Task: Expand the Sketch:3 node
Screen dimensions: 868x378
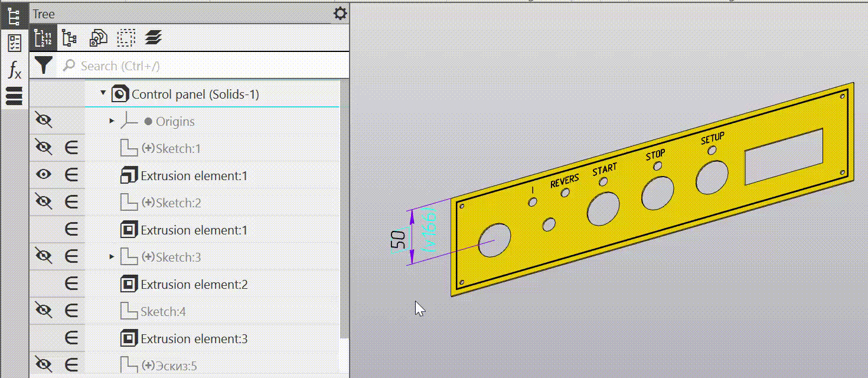Action: pos(112,257)
